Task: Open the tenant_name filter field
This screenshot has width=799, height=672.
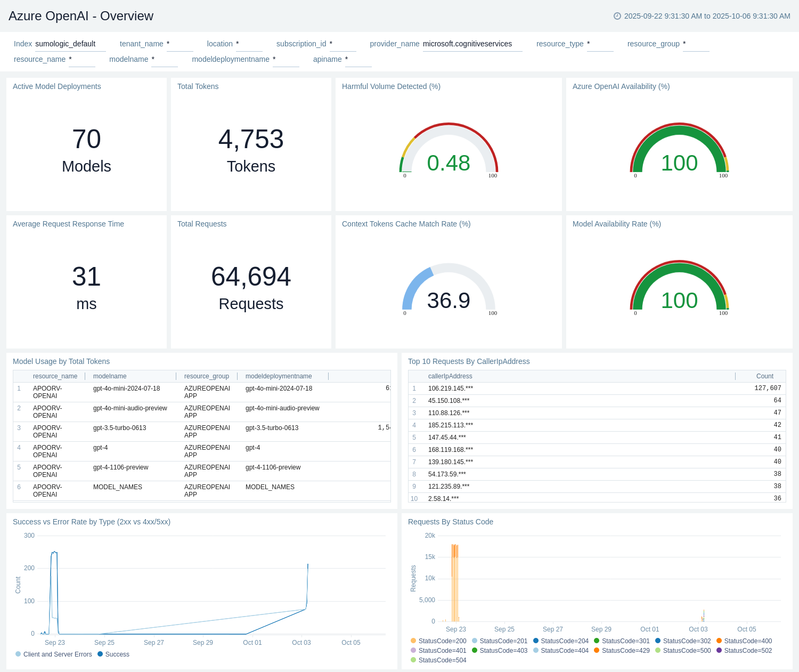Action: coord(180,44)
